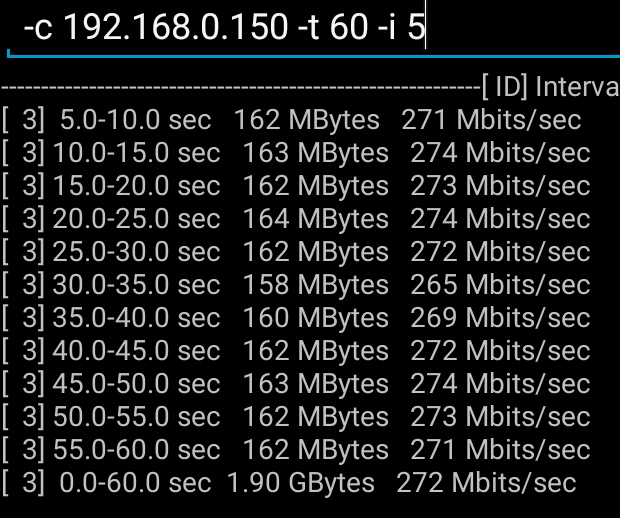The height and width of the screenshot is (518, 620).
Task: Click the 1.90 GBytes total value
Action: (x=301, y=484)
